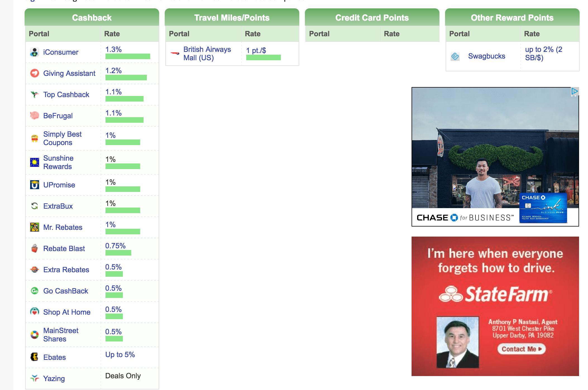
Task: Click the Extra Rebates logo icon
Action: pos(34,270)
